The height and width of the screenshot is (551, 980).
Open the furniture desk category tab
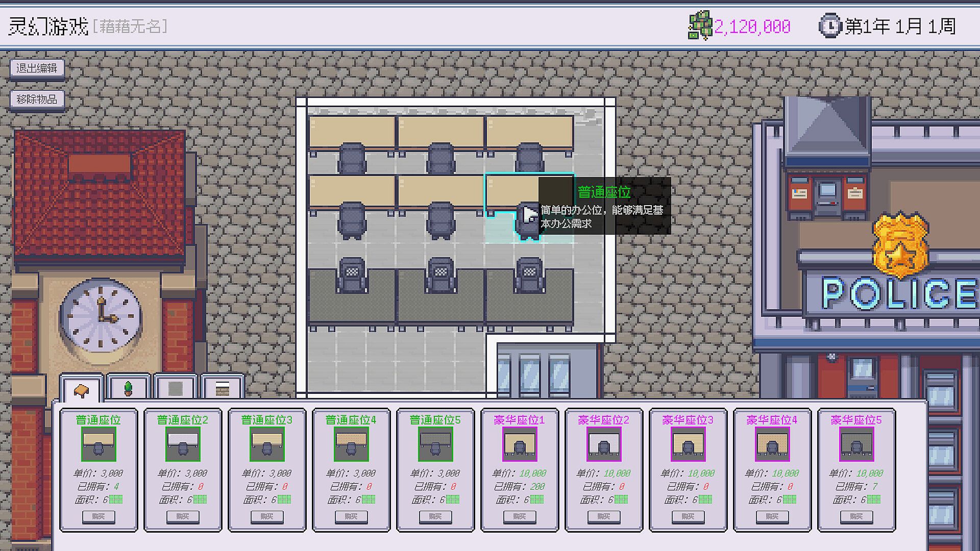tap(81, 390)
